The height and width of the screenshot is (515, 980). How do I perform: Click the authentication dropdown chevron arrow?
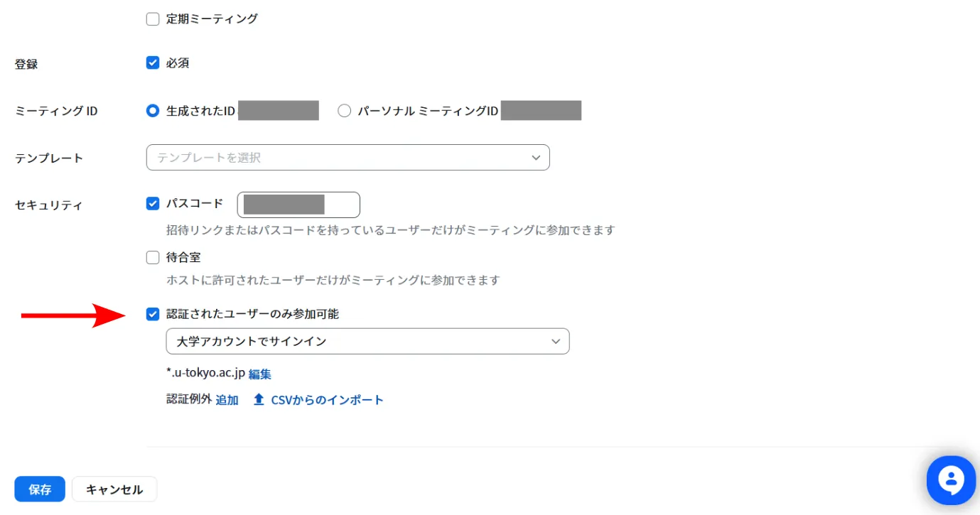pyautogui.click(x=556, y=341)
